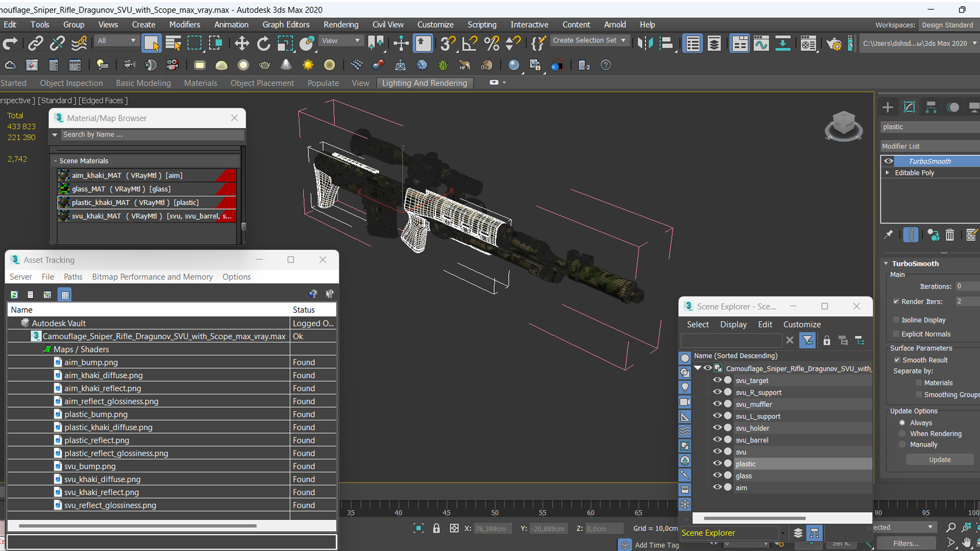
Task: Open Render Setup icon
Action: click(x=834, y=44)
